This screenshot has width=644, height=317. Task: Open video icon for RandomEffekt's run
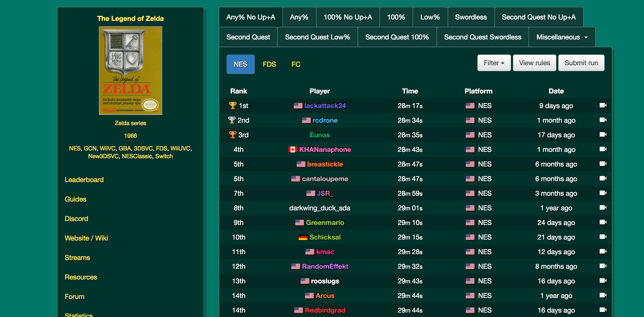[x=603, y=266]
